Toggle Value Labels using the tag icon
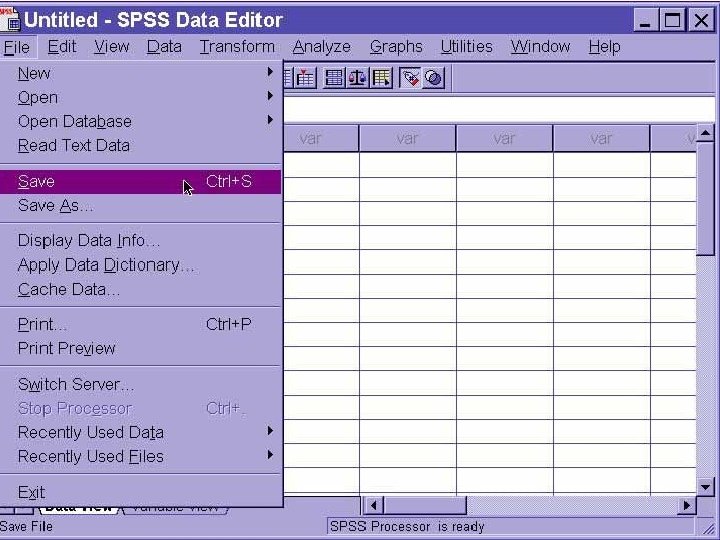 (x=410, y=78)
